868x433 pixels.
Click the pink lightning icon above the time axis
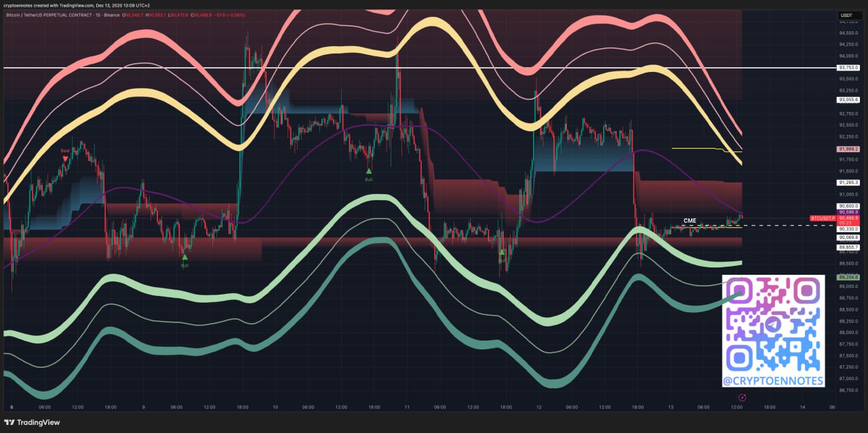pos(742,397)
